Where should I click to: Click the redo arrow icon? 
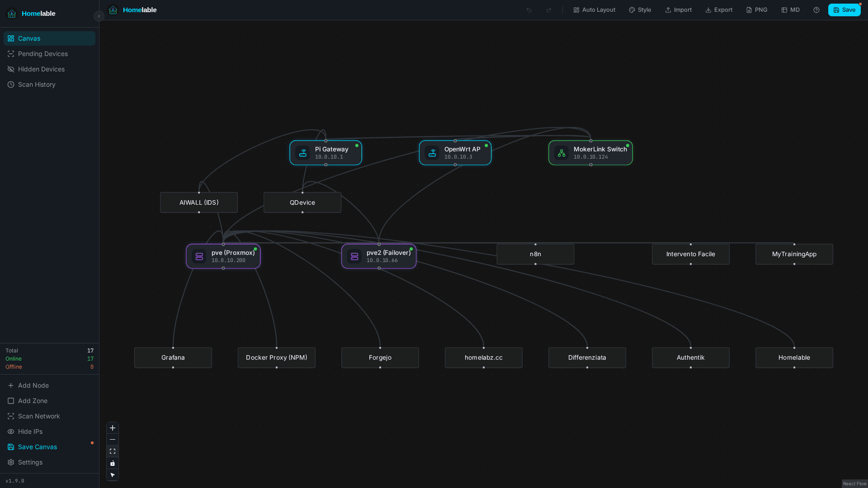pos(548,10)
